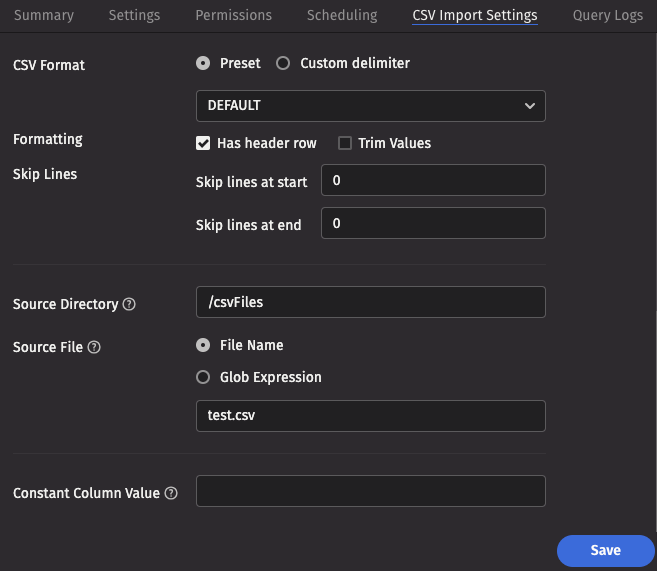Image resolution: width=657 pixels, height=571 pixels.
Task: Click the Skip lines at start field
Action: 432,181
